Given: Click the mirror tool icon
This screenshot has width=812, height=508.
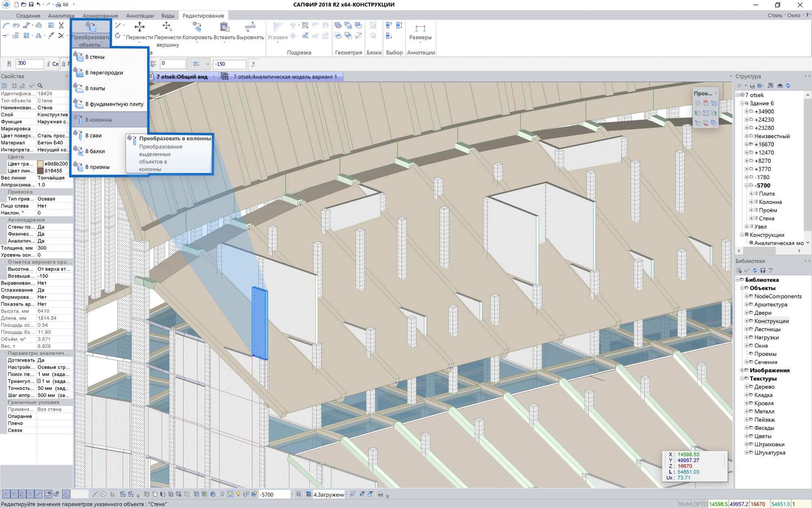Looking at the screenshot, I should pos(39,36).
